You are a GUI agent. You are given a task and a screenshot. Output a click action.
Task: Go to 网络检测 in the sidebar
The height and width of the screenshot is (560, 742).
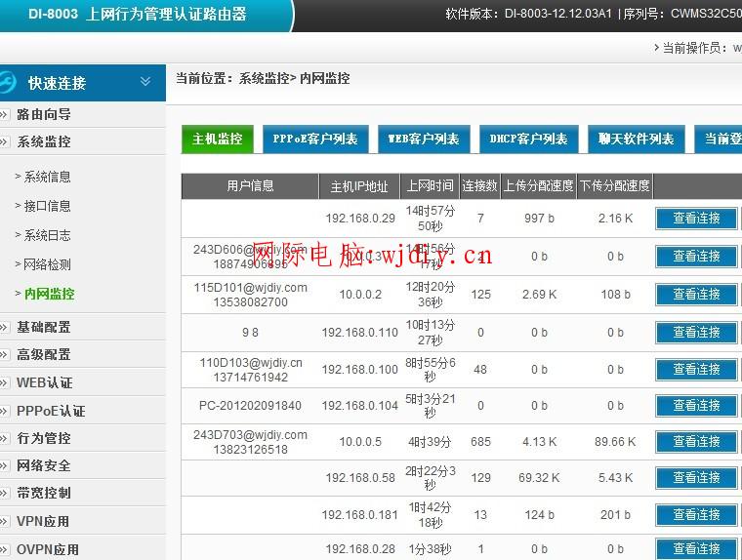point(47,264)
